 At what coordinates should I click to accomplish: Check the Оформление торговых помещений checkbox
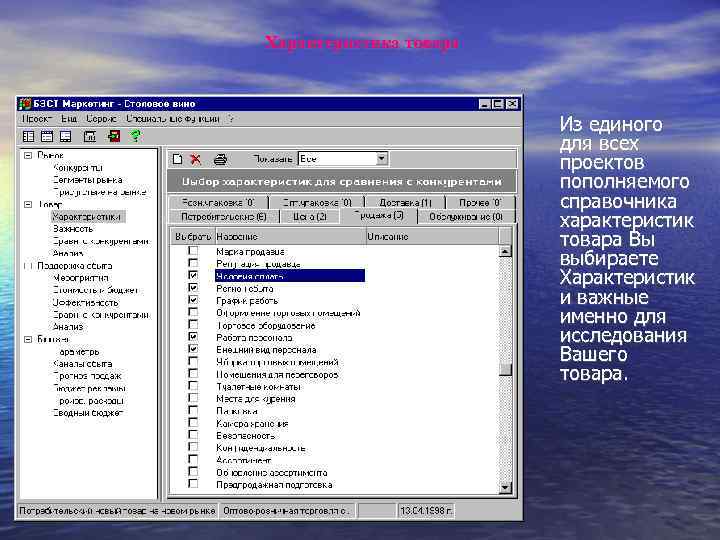pyautogui.click(x=193, y=312)
